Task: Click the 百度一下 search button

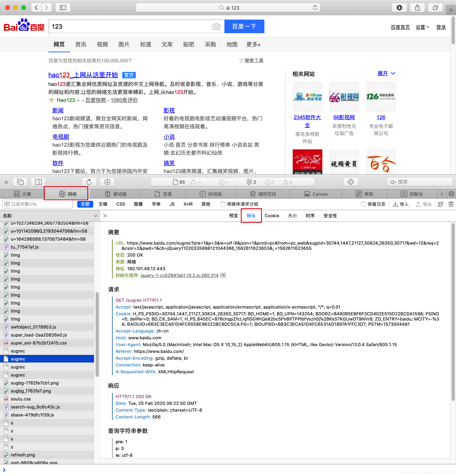Action: [244, 26]
